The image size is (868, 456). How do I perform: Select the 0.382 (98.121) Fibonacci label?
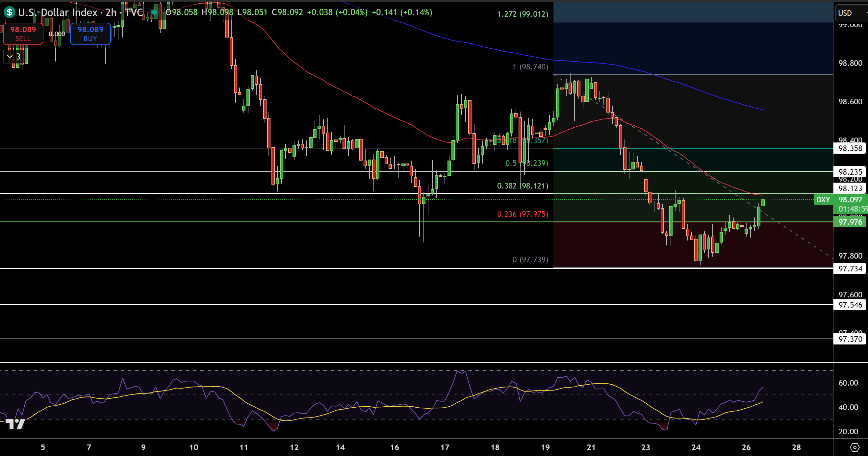coord(523,186)
